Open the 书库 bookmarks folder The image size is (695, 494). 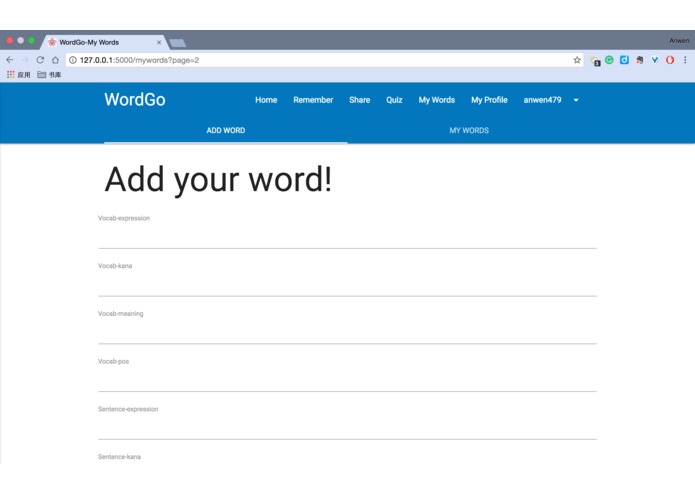(x=49, y=74)
